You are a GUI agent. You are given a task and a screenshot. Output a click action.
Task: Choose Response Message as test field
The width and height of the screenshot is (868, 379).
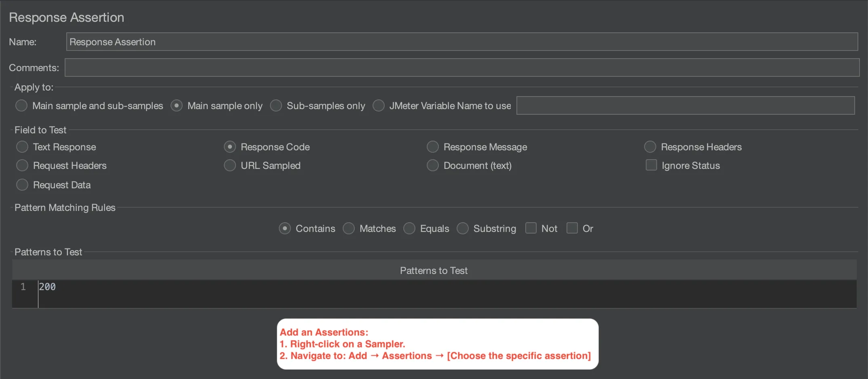pos(433,147)
